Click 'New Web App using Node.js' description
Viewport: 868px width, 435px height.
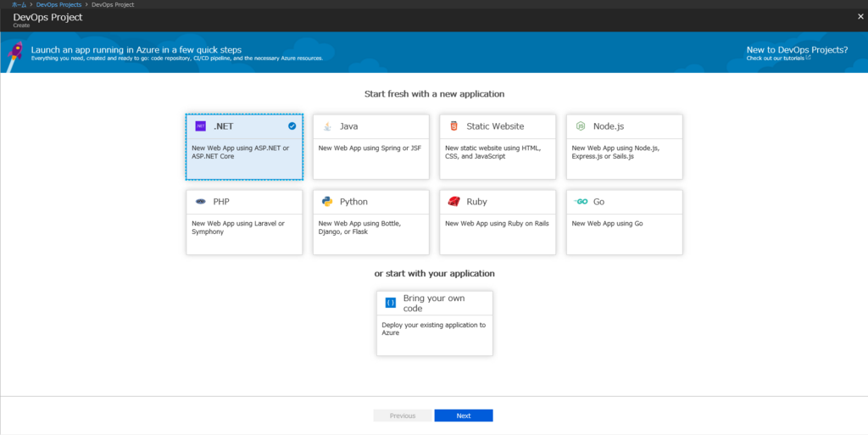615,152
